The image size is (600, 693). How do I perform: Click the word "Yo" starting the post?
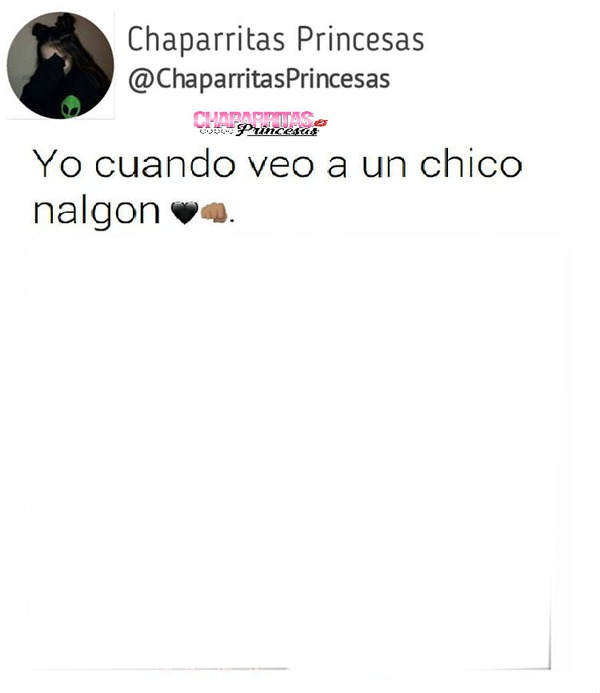pyautogui.click(x=57, y=164)
